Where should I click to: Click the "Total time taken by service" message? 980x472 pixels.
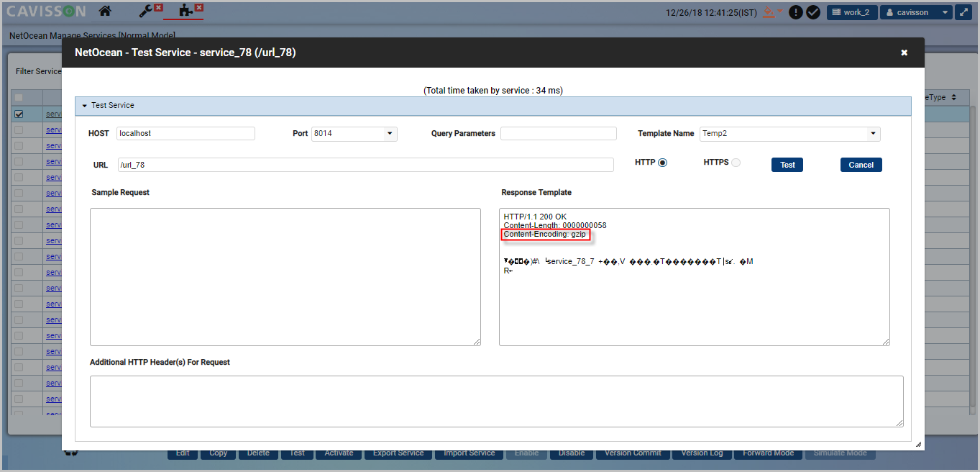click(x=493, y=91)
